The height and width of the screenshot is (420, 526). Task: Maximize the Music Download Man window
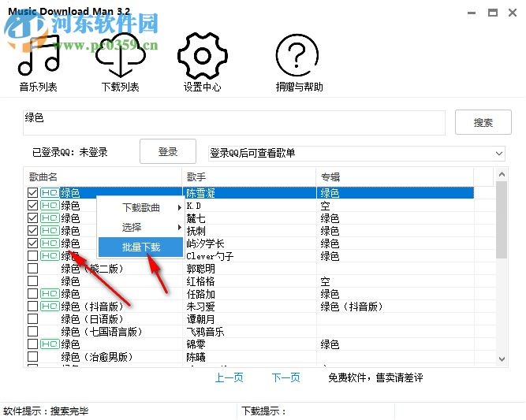click(492, 13)
